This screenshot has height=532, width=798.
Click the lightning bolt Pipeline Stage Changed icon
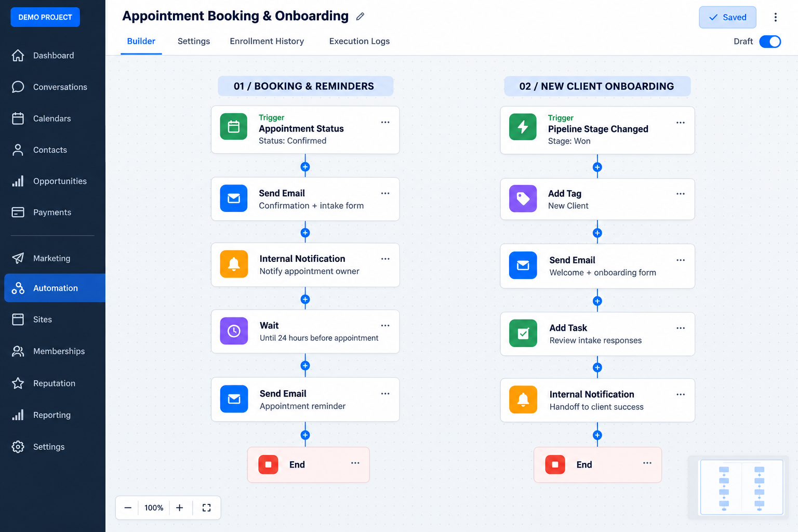coord(523,127)
